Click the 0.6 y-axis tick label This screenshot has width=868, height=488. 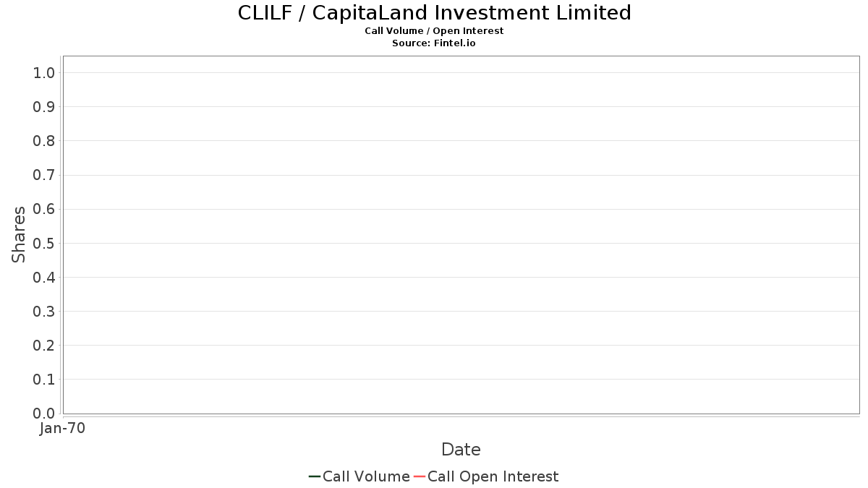(x=44, y=209)
